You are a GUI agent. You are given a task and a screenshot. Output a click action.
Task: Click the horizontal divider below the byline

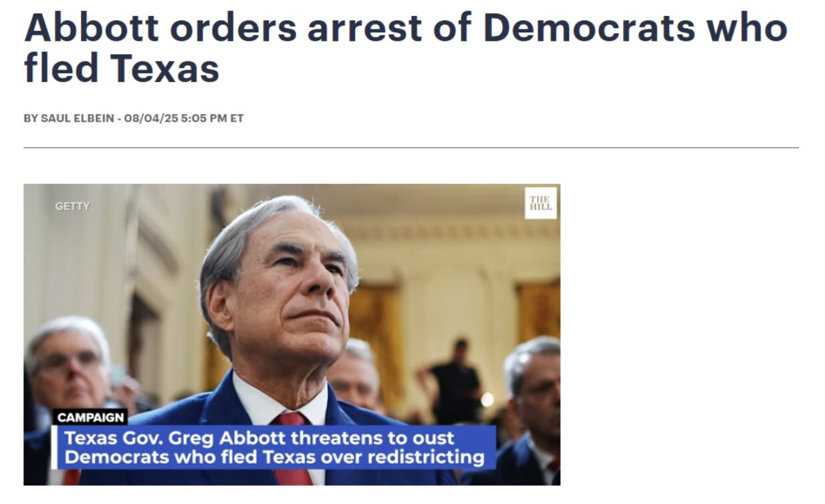pos(411,147)
